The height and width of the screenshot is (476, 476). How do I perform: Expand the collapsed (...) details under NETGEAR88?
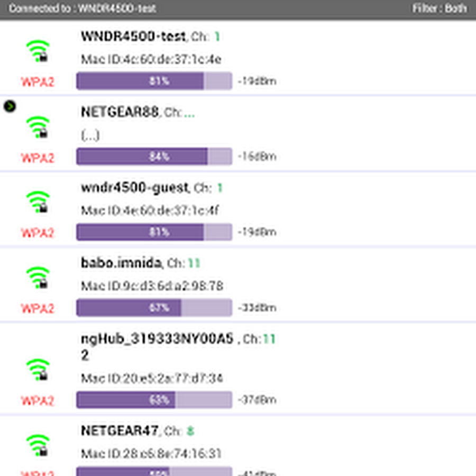pos(90,135)
